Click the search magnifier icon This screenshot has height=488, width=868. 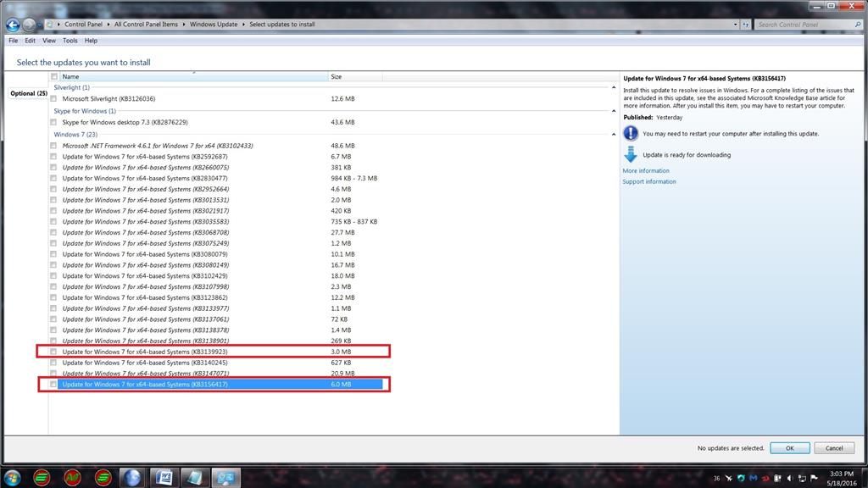[858, 25]
